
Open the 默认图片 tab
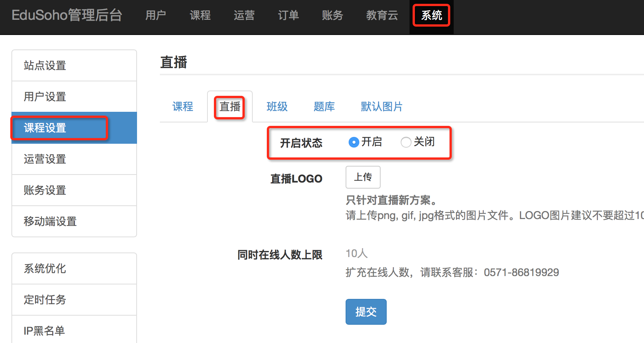point(381,107)
